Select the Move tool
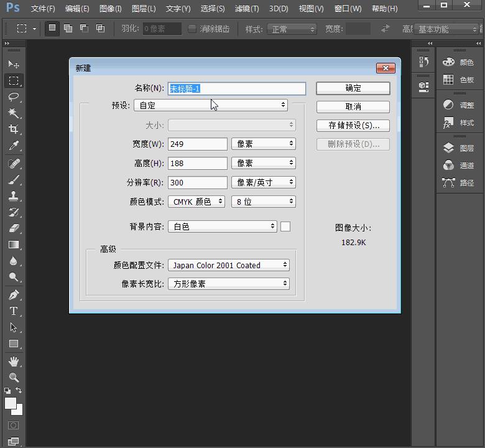The height and width of the screenshot is (448, 485). pyautogui.click(x=13, y=64)
